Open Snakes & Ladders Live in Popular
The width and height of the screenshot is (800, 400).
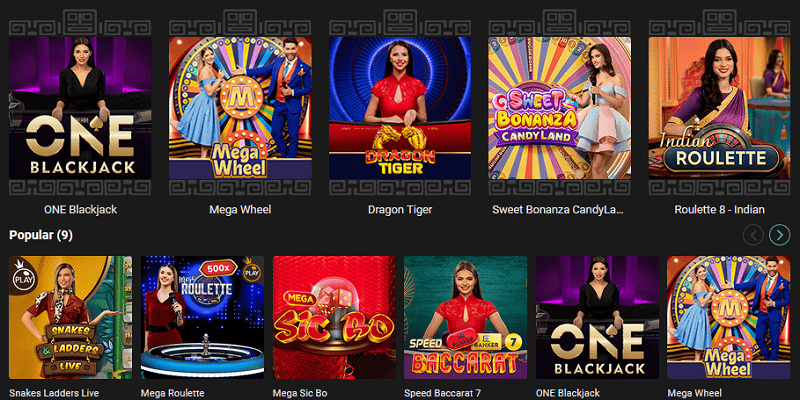[70, 317]
